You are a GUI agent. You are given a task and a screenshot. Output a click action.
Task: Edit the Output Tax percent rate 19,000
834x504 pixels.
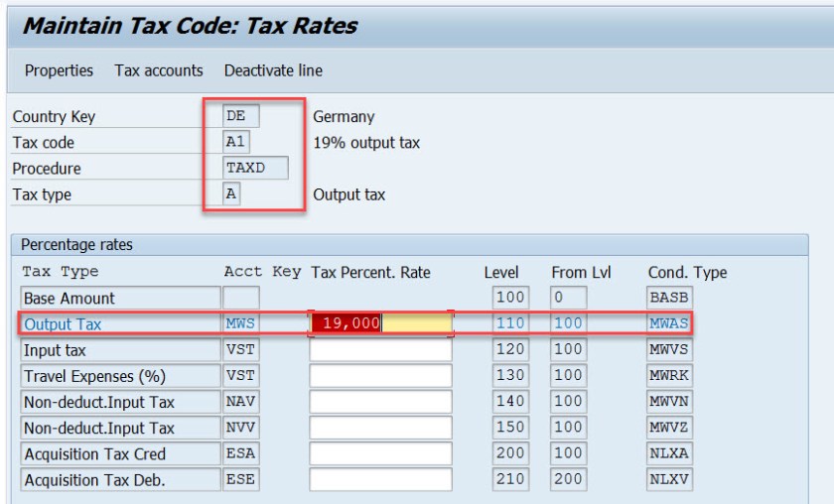click(381, 323)
